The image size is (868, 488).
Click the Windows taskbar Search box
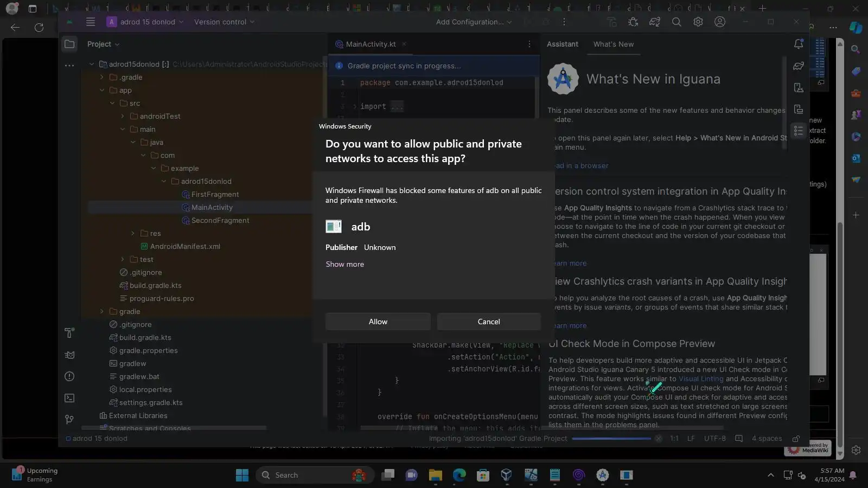point(315,475)
